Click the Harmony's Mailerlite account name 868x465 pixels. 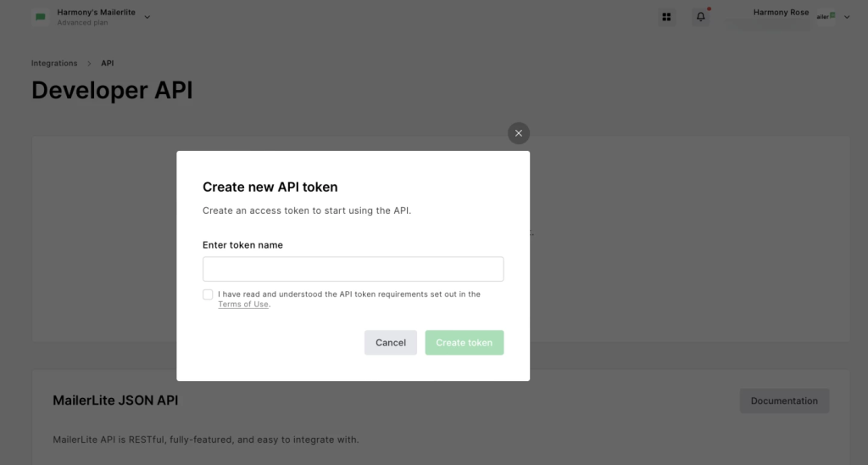click(x=96, y=13)
